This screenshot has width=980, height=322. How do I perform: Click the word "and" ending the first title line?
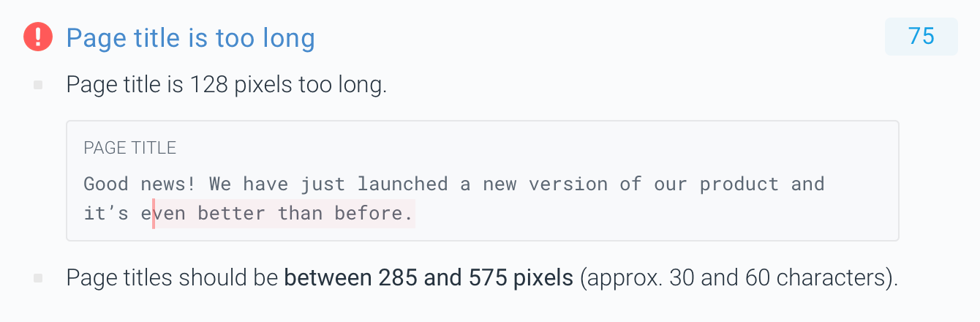tap(808, 184)
